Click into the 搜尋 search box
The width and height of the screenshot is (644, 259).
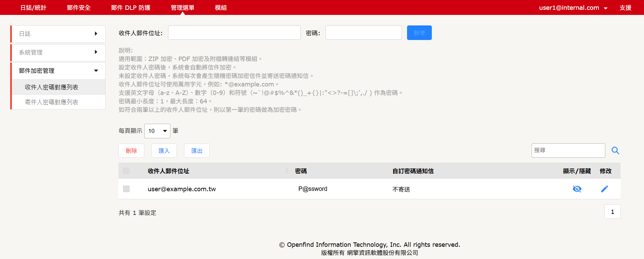[x=568, y=151]
